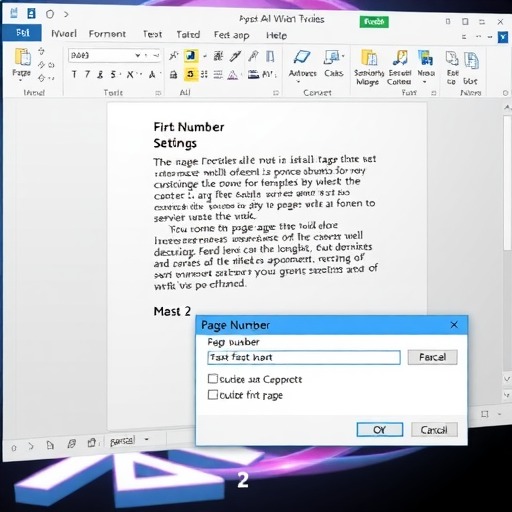Image resolution: width=512 pixels, height=512 pixels.
Task: Click the X subscript formatting icon
Action: 130,74
